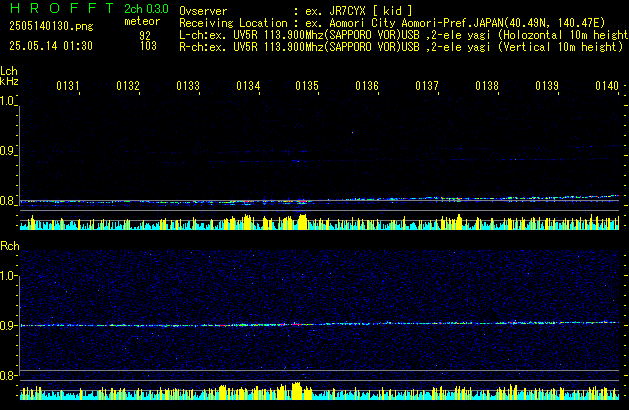Click the Rch signal level bar graph

(319, 391)
